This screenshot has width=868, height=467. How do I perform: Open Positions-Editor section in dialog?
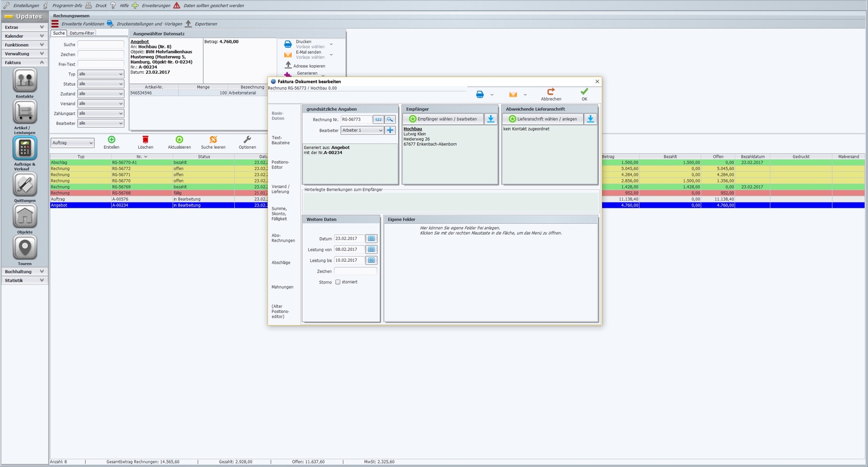tap(280, 165)
